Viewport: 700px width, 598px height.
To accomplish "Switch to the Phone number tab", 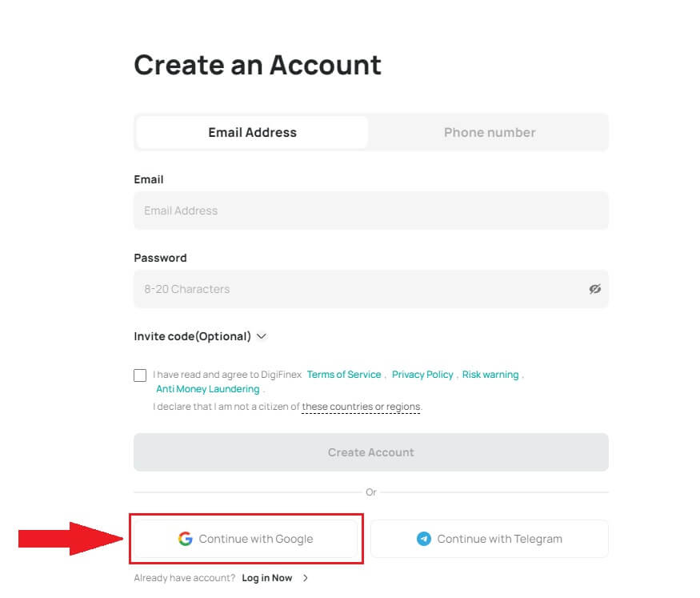I will (489, 132).
